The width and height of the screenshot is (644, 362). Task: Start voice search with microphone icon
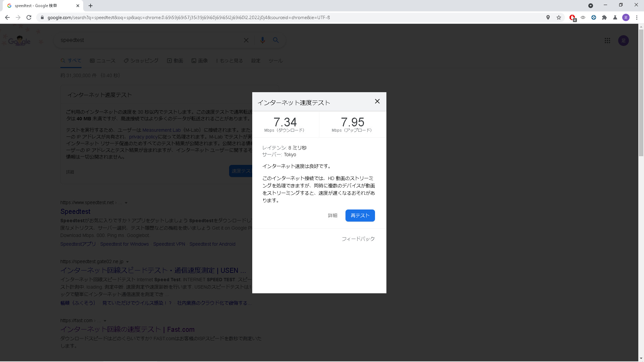tap(262, 40)
